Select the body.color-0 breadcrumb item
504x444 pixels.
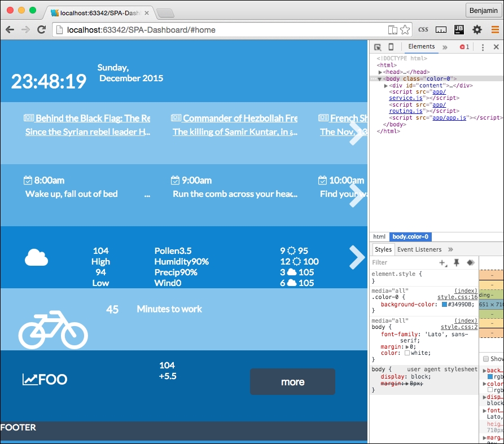tap(409, 236)
